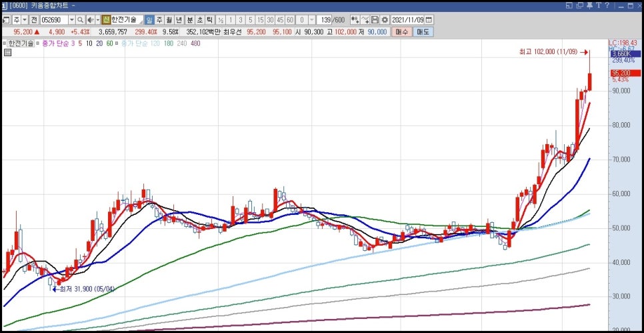This screenshot has width=644, height=333.
Task: Open the interval value 0 dropdown arrow
Action: (x=312, y=20)
